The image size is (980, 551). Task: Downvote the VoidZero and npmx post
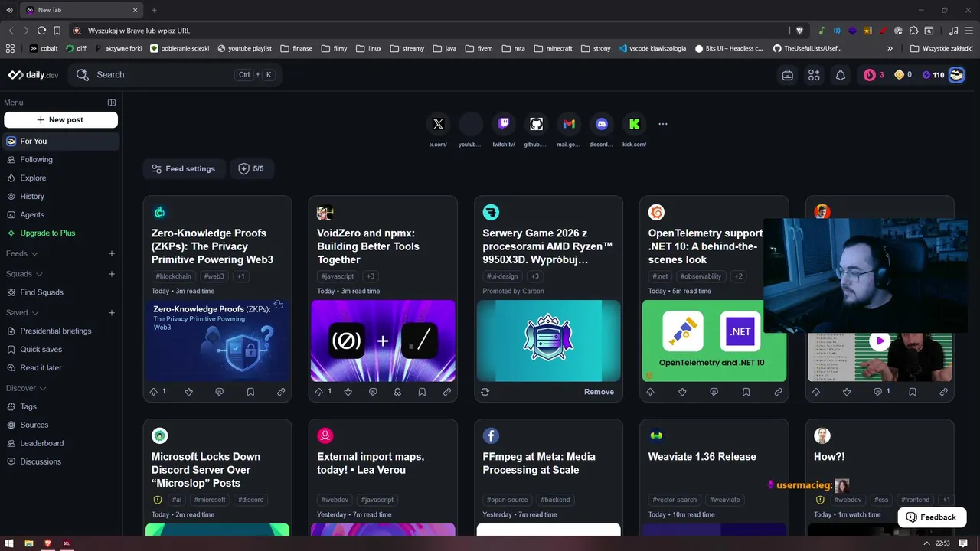click(x=348, y=392)
